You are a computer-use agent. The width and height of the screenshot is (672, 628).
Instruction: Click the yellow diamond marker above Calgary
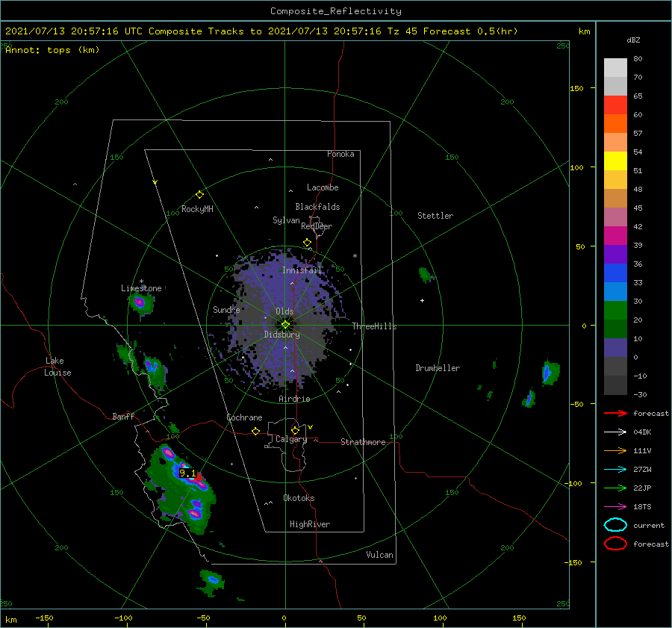295,430
